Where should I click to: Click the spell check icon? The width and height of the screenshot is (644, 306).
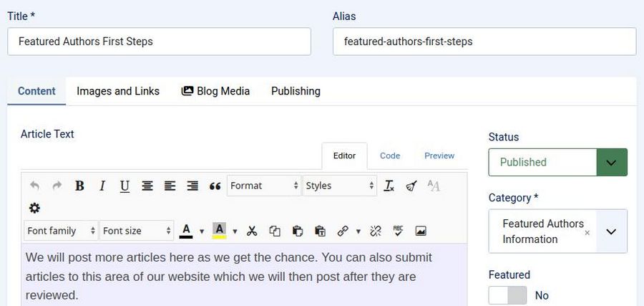[399, 231]
